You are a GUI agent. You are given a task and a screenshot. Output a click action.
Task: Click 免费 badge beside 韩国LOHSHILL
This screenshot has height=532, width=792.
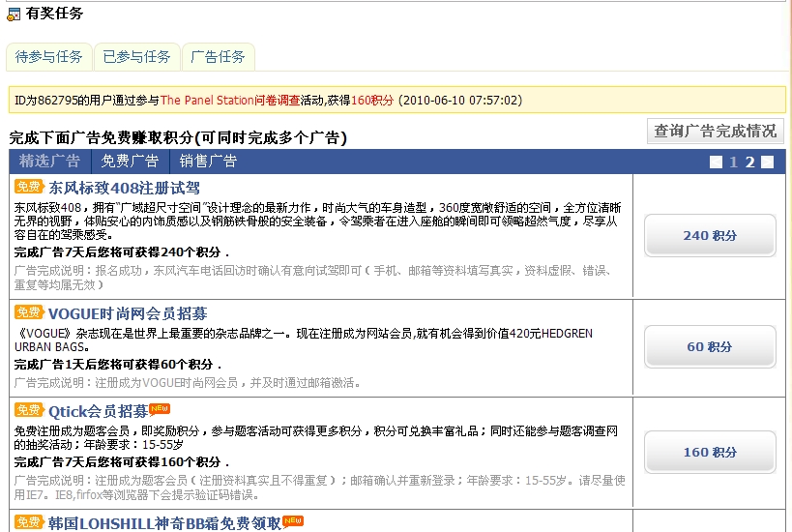click(28, 522)
